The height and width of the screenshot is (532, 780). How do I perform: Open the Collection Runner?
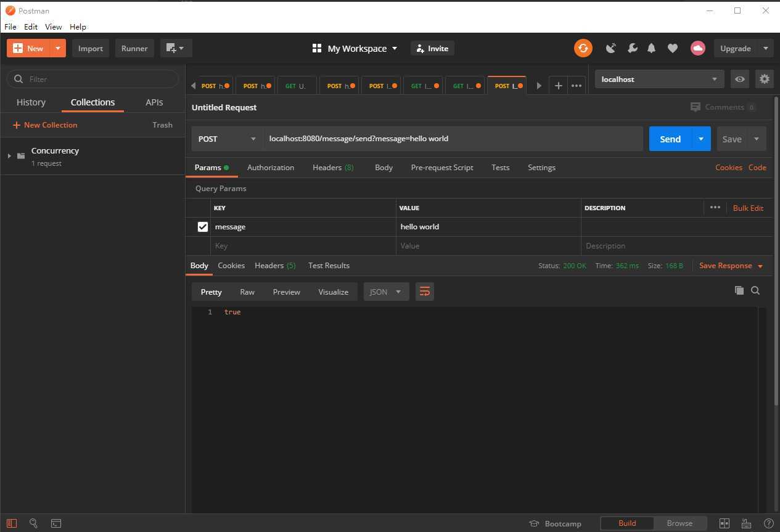(x=134, y=48)
